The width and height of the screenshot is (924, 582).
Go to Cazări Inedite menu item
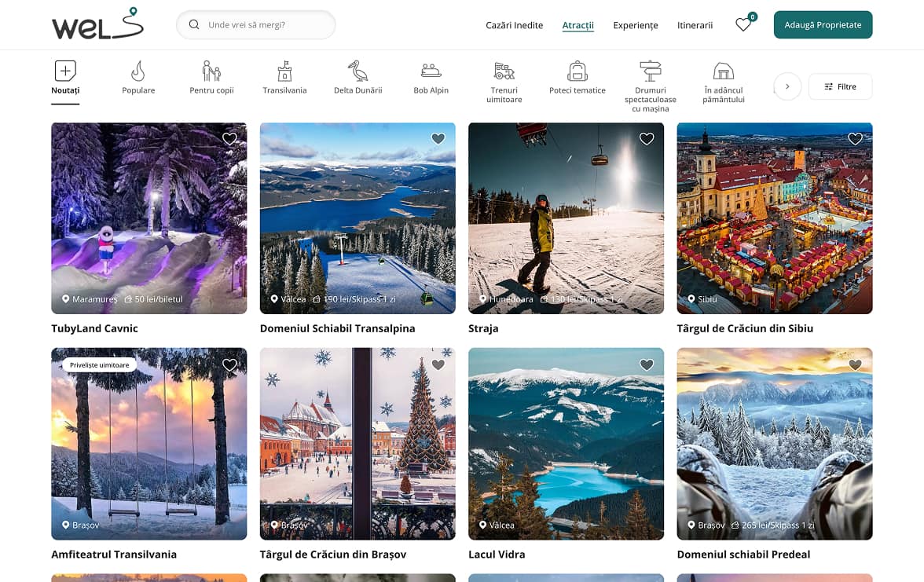click(x=515, y=25)
